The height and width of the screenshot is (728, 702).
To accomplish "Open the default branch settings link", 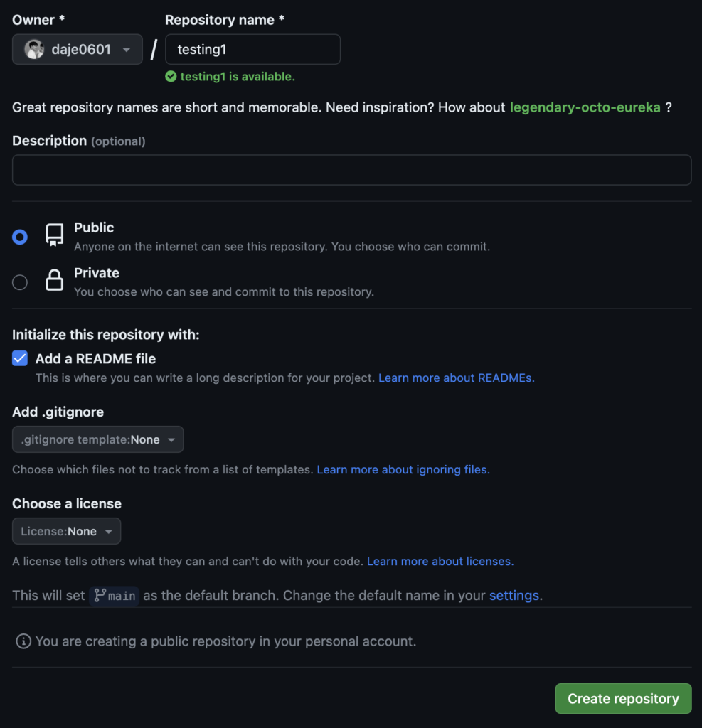I will 514,596.
